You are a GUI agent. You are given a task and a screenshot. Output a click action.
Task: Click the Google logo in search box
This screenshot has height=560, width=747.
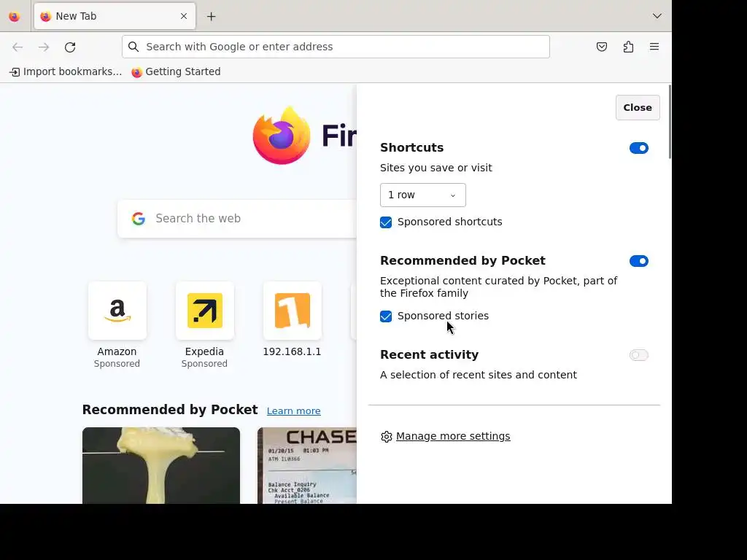coord(139,219)
